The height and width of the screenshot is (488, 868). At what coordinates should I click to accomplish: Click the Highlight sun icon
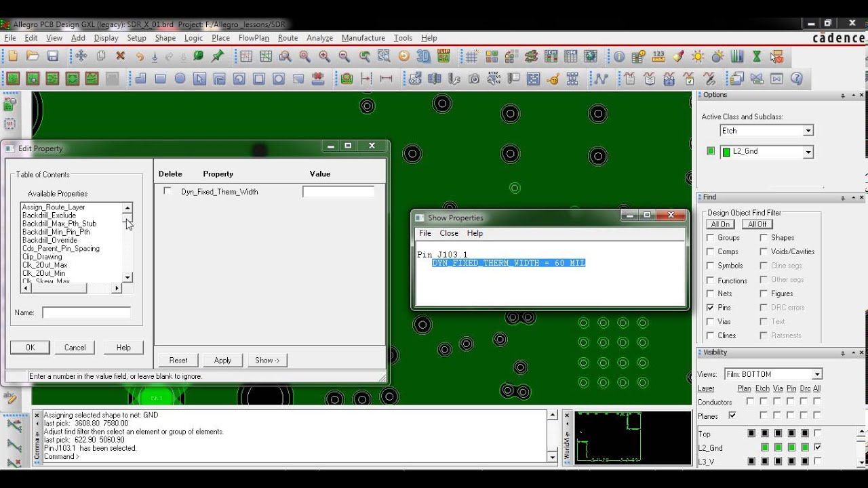click(698, 56)
